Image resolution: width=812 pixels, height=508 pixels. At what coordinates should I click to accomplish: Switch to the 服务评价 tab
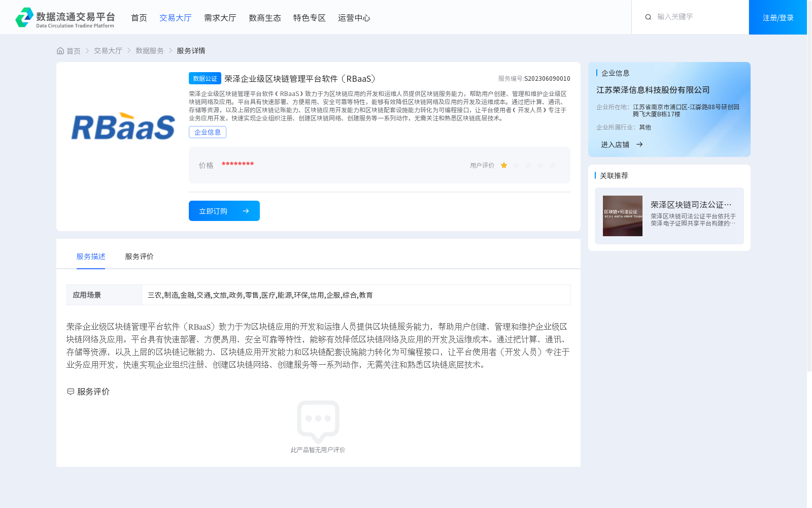pyautogui.click(x=140, y=257)
